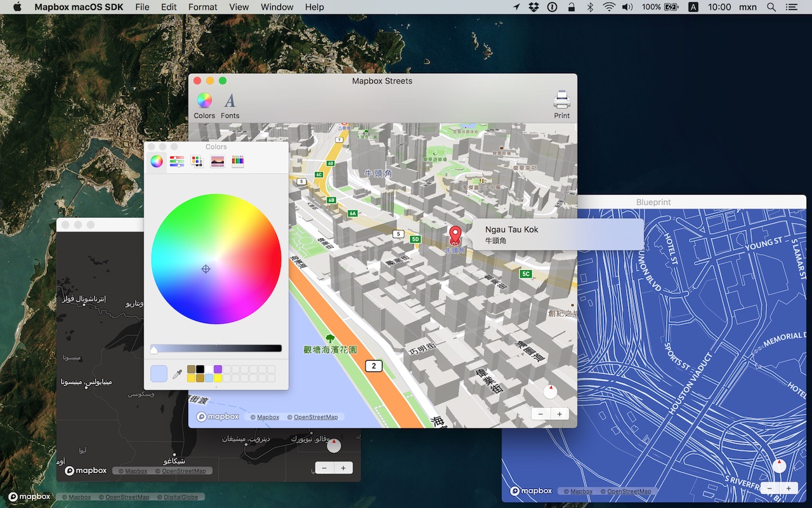Screen dimensions: 812x508
Task: Activate the eyedropper color sampler
Action: (x=177, y=374)
